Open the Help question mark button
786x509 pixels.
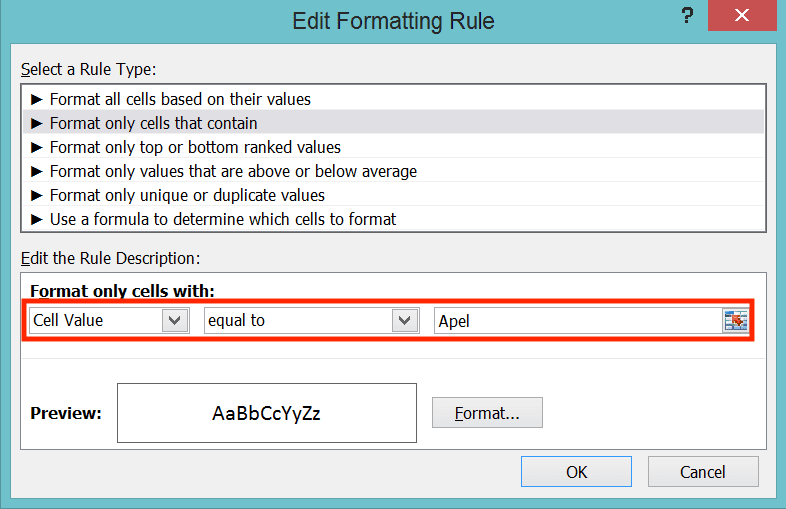coord(687,16)
